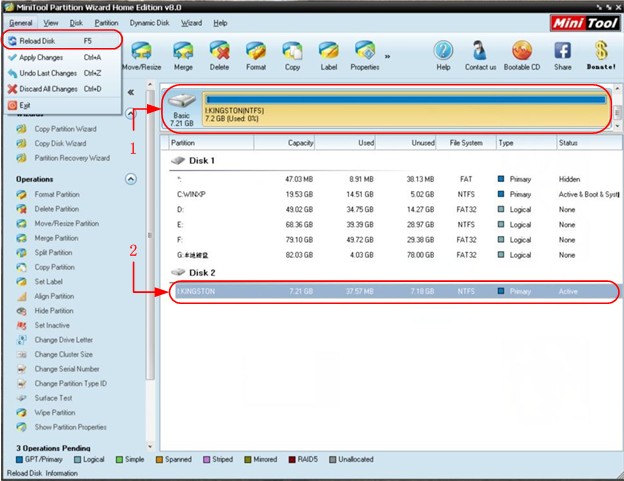This screenshot has height=481, width=624.
Task: Click the Merge toolbar icon
Action: tap(183, 51)
